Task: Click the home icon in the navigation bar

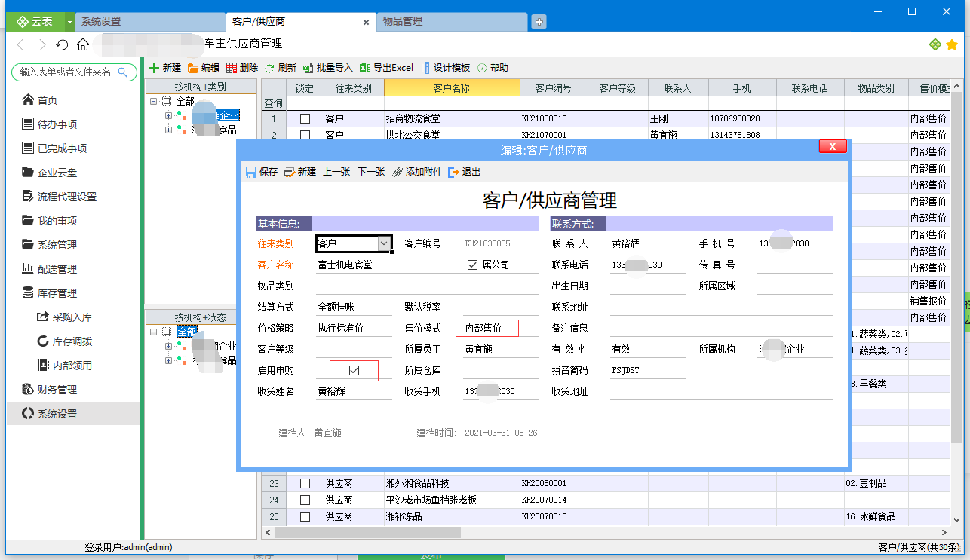Action: click(x=83, y=44)
